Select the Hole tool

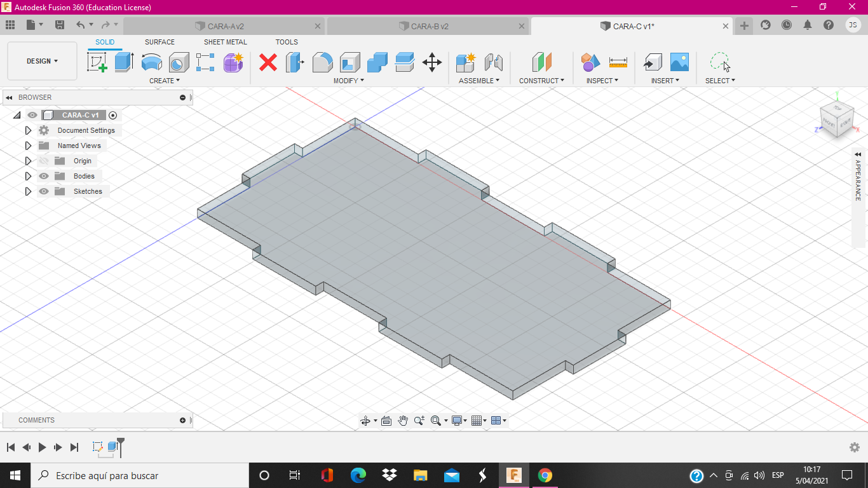click(179, 62)
